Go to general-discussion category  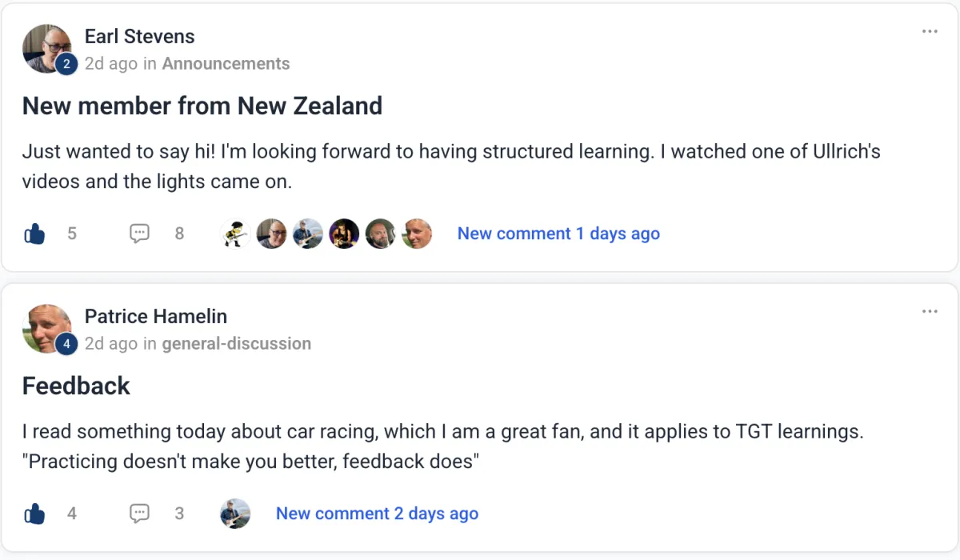click(236, 344)
